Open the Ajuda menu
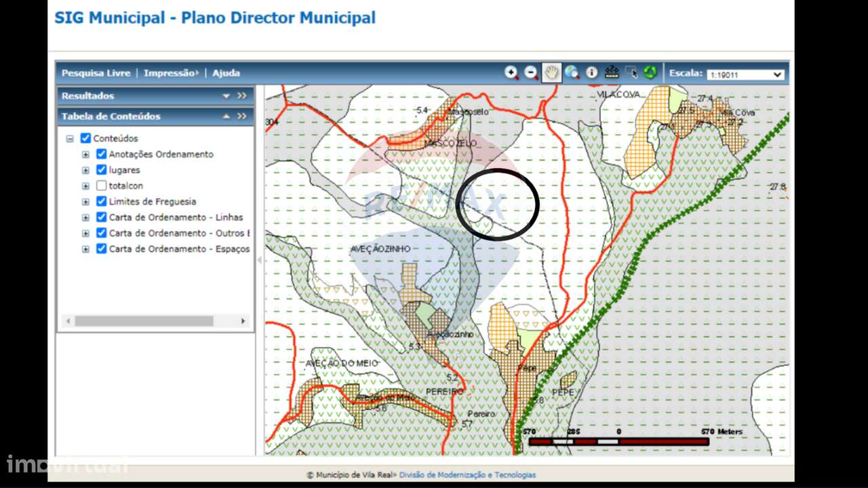The height and width of the screenshot is (488, 868). tap(226, 73)
